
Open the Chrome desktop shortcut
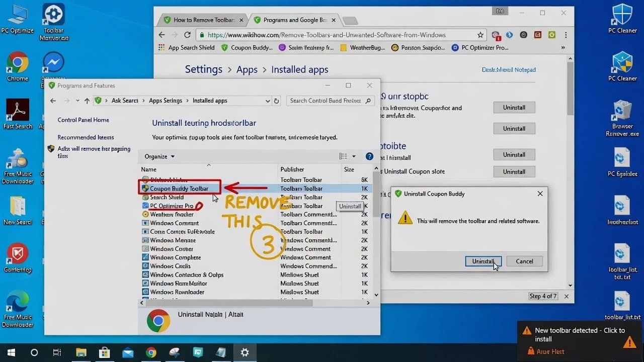pyautogui.click(x=17, y=66)
